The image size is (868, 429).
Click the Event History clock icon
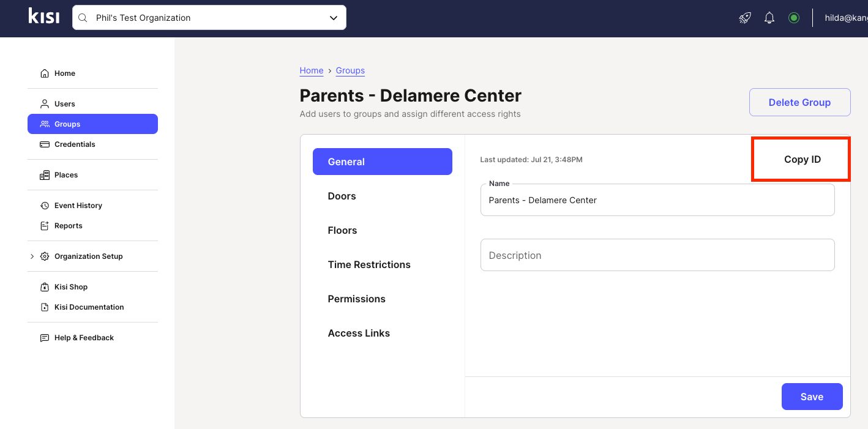45,206
